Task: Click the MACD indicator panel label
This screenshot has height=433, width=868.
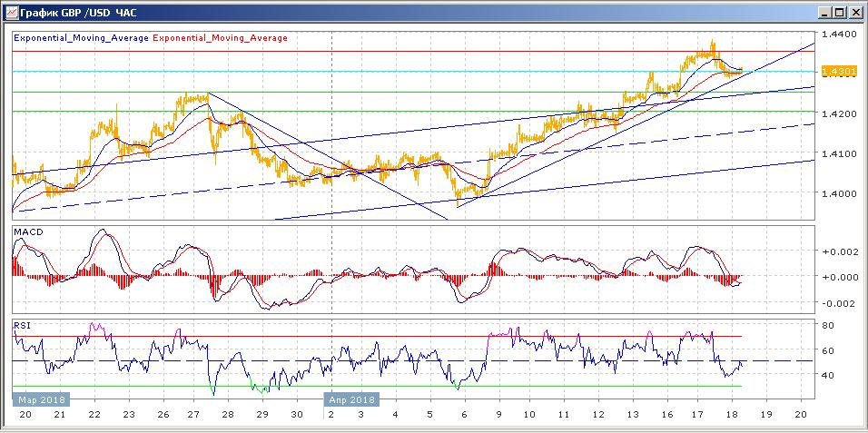Action: point(27,232)
